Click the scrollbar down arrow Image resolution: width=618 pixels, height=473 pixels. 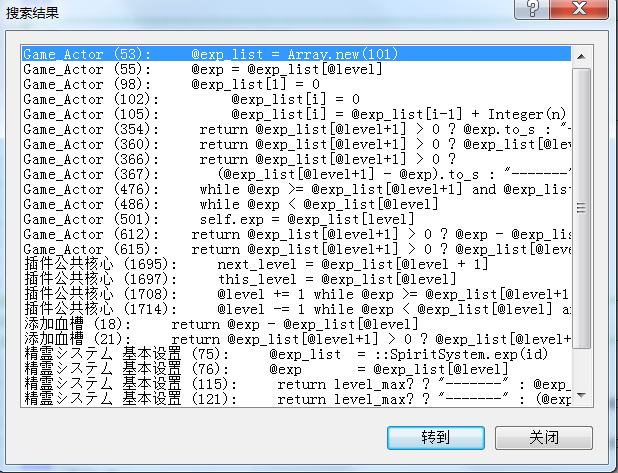coord(581,395)
